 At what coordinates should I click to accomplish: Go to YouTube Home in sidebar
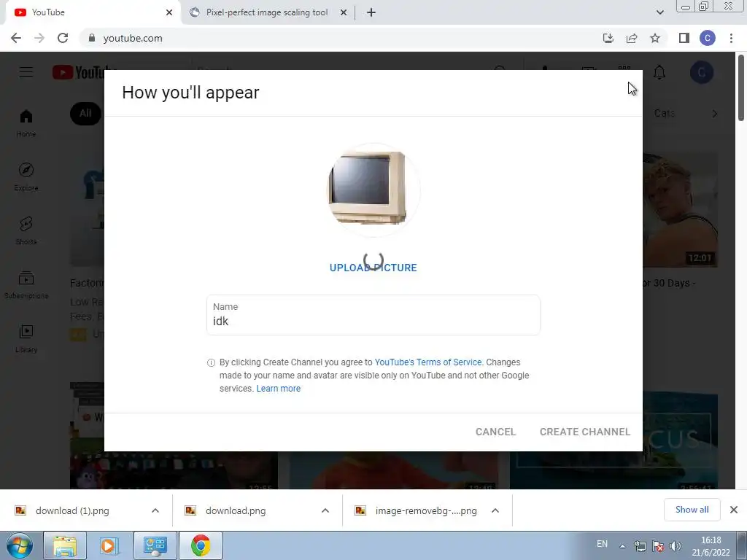coord(26,122)
